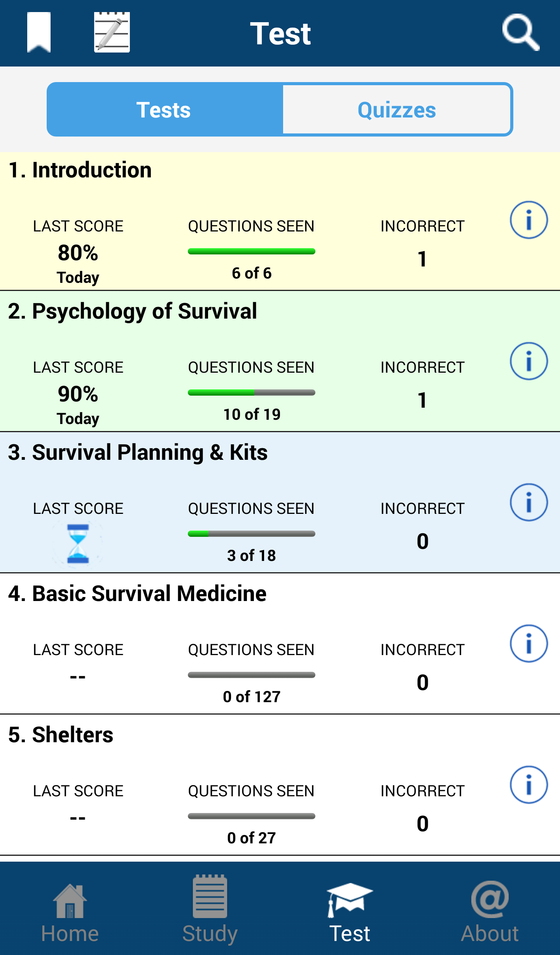
Task: Tap the hourglass in-progress score icon
Action: coord(78,544)
